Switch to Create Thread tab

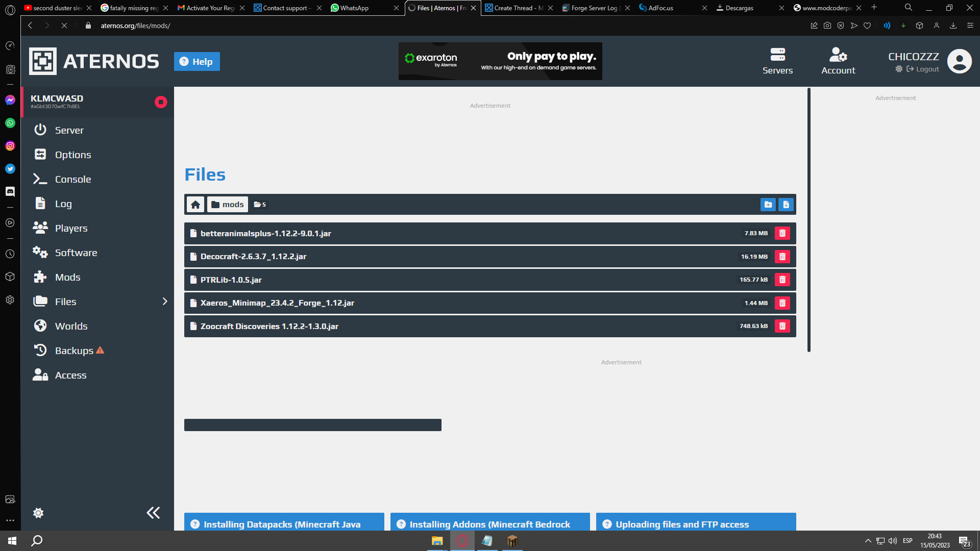(519, 8)
